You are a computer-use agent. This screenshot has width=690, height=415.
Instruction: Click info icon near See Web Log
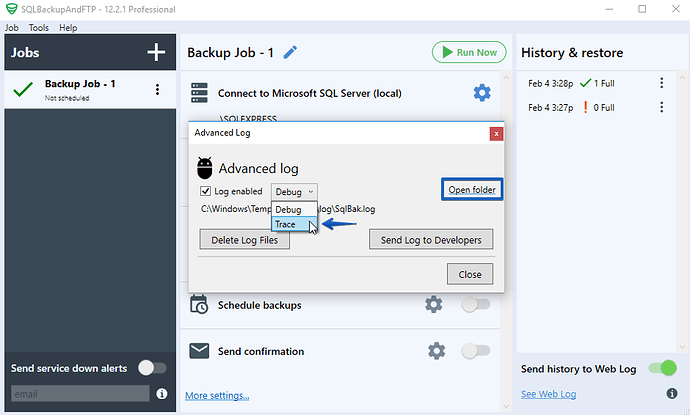(672, 393)
